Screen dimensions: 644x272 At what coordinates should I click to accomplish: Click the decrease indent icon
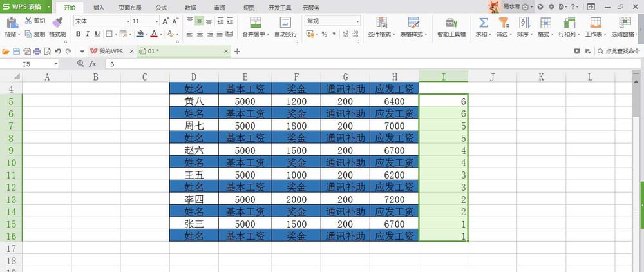(220, 21)
